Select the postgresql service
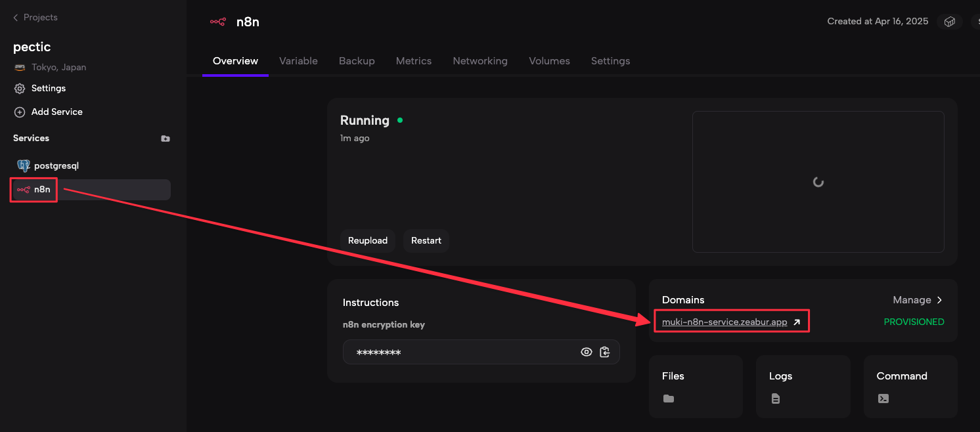Viewport: 980px width, 432px height. [56, 165]
